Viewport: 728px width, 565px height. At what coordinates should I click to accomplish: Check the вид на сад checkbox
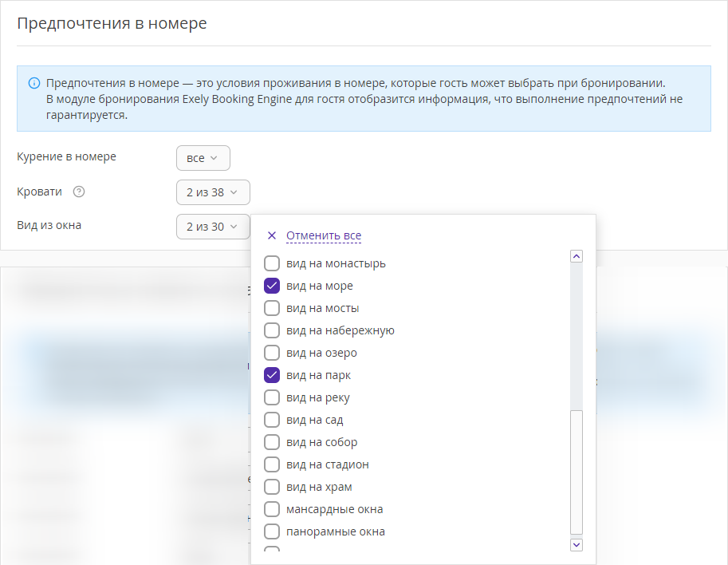point(272,420)
